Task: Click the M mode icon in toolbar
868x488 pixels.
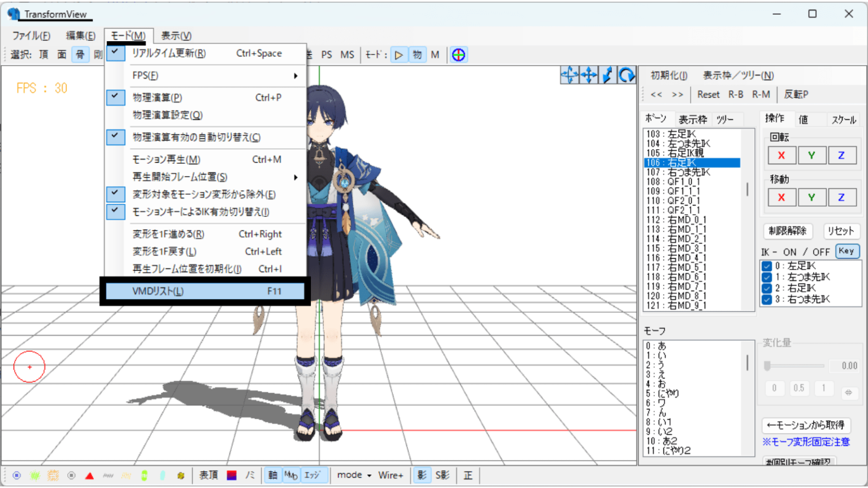Action: point(435,54)
